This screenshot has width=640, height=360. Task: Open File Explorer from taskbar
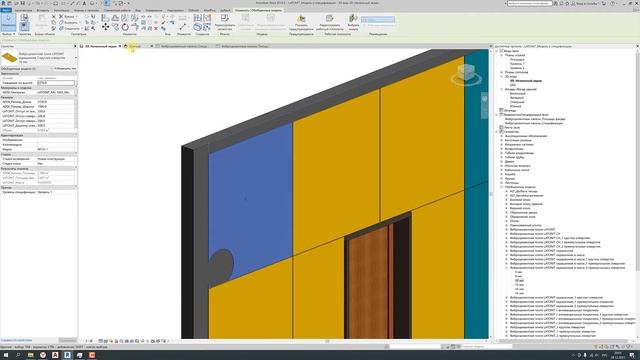[31, 355]
